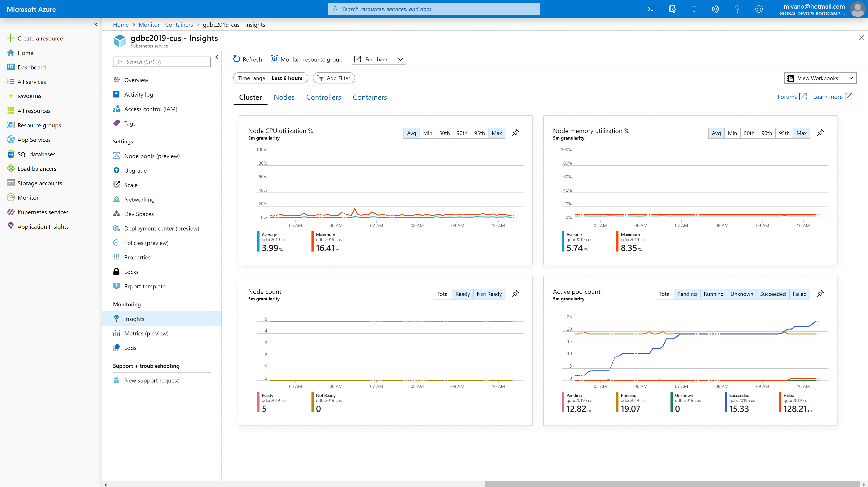Viewport: 868px width, 487px height.
Task: Click Monitor - Containers breadcrumb link
Action: [165, 25]
